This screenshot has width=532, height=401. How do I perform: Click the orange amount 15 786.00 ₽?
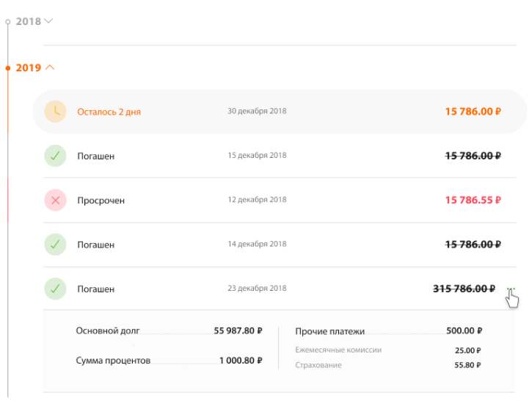pyautogui.click(x=473, y=112)
